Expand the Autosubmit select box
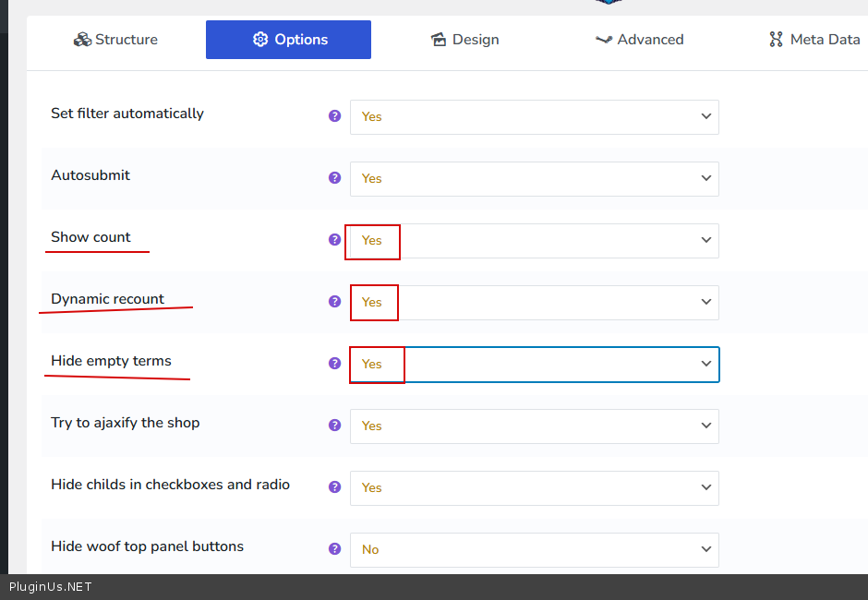This screenshot has width=868, height=600. [x=534, y=179]
